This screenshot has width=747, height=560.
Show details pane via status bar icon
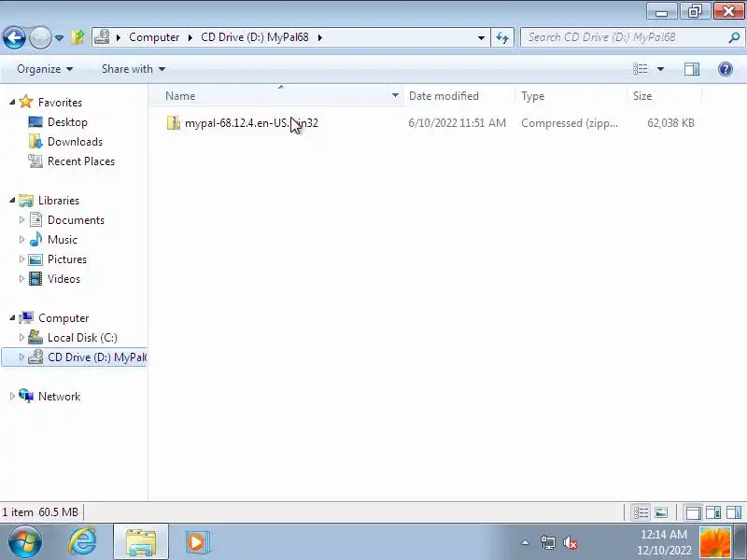point(713,512)
